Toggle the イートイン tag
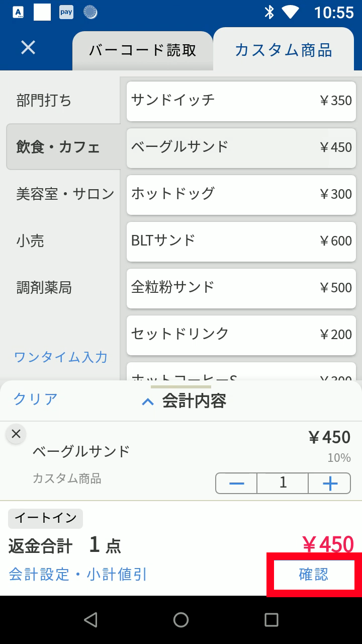 click(x=45, y=518)
